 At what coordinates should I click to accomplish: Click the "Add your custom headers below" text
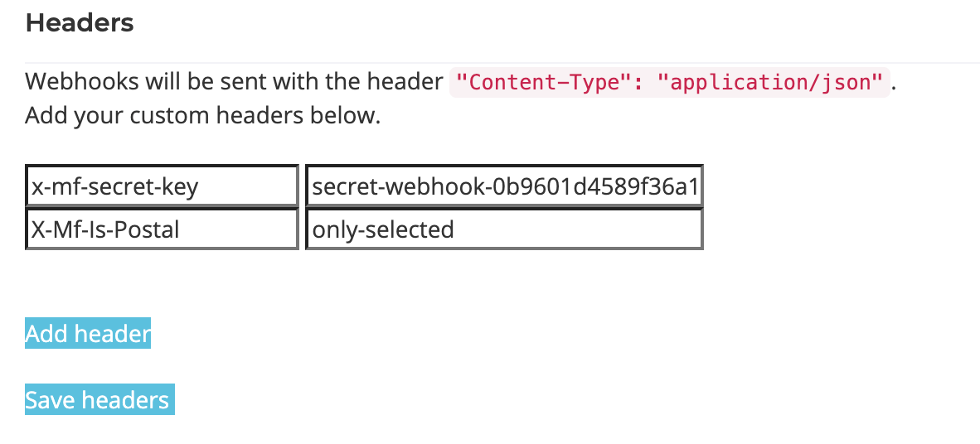tap(202, 115)
